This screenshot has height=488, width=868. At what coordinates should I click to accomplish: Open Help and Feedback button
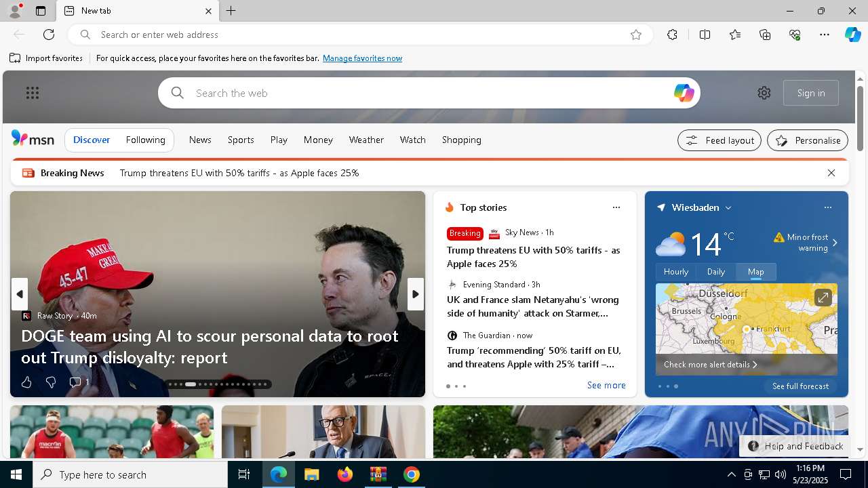click(795, 446)
